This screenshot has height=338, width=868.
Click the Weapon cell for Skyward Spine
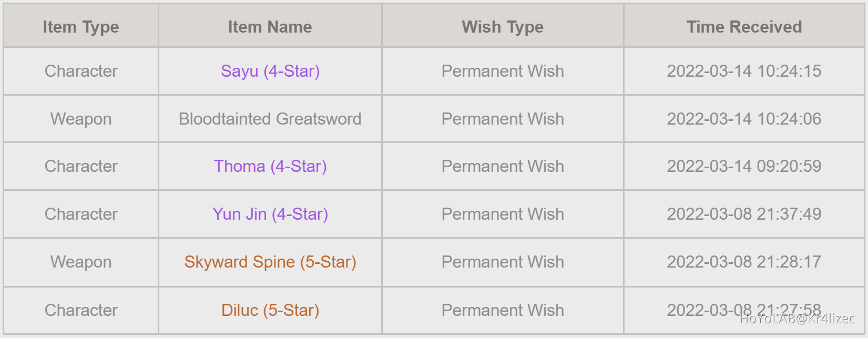click(81, 262)
